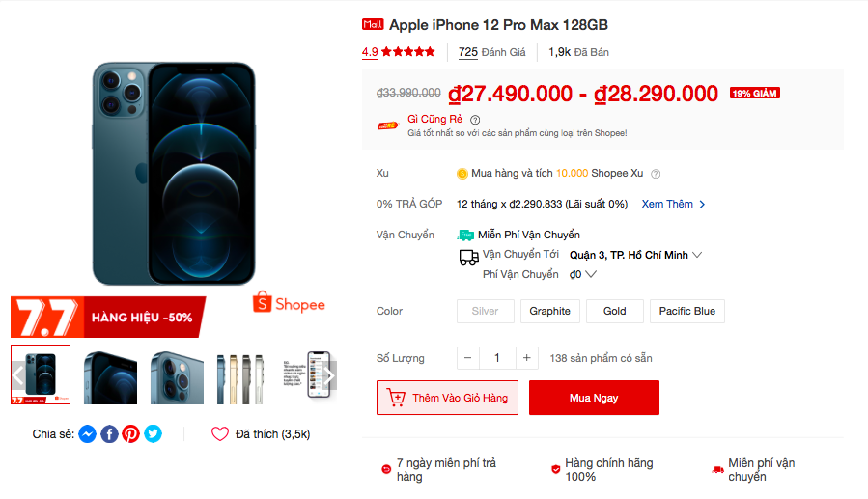Share product via Messenger icon
Screen dimensions: 868x499
(88, 434)
